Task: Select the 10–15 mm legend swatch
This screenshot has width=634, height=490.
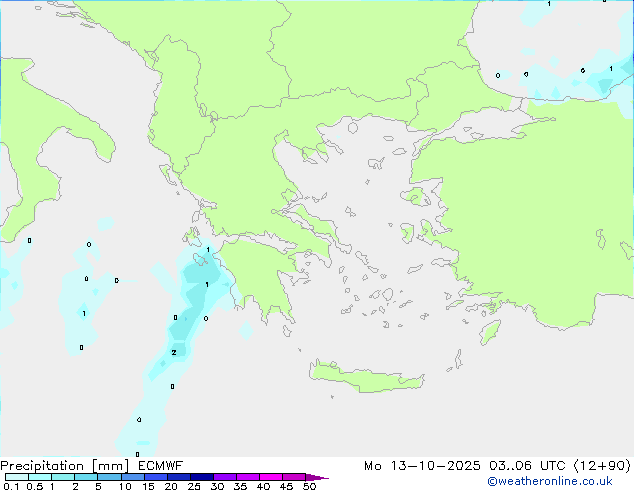Action: coord(133,477)
